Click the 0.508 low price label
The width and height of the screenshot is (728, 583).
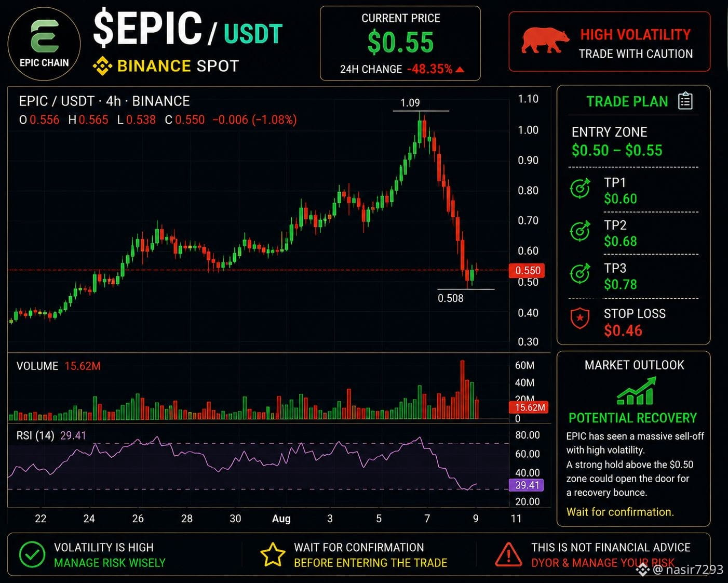(451, 298)
